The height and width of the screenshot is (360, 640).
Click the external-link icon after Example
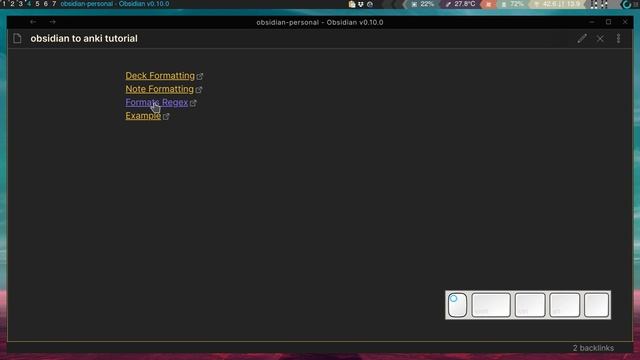166,116
